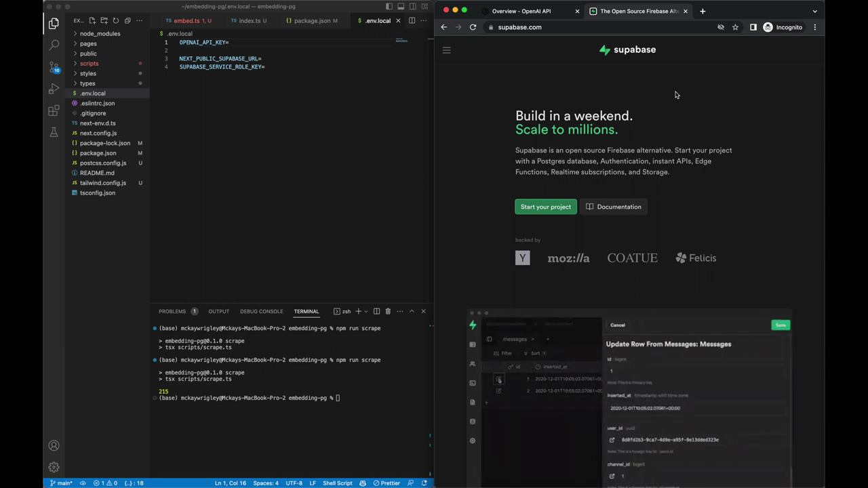The image size is (868, 488).
Task: Click the Incognito profile indicator
Action: (783, 27)
